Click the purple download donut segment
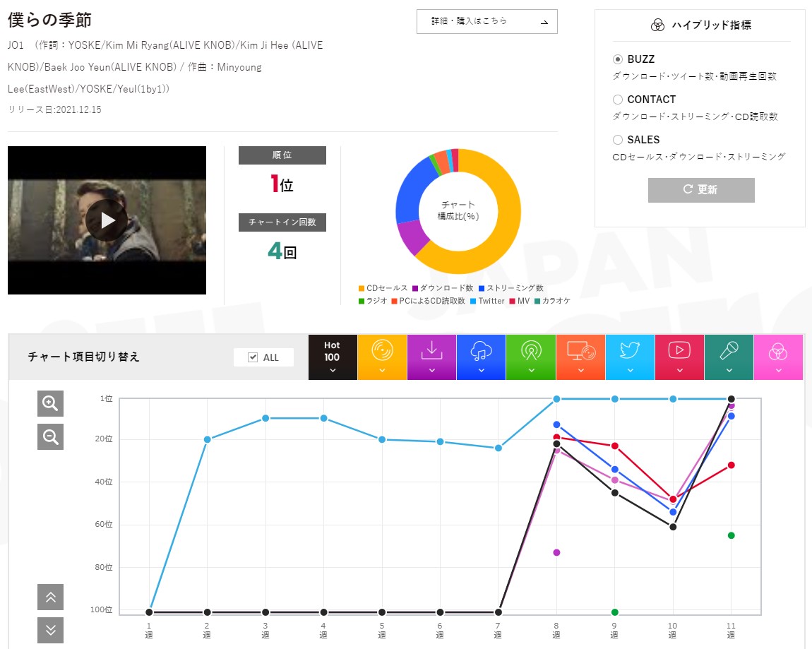812x649 pixels. tap(414, 237)
